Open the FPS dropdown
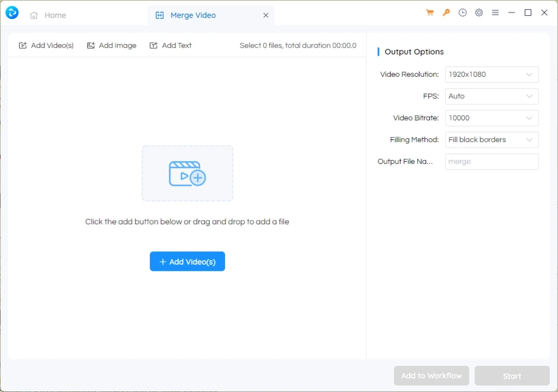 (x=491, y=97)
